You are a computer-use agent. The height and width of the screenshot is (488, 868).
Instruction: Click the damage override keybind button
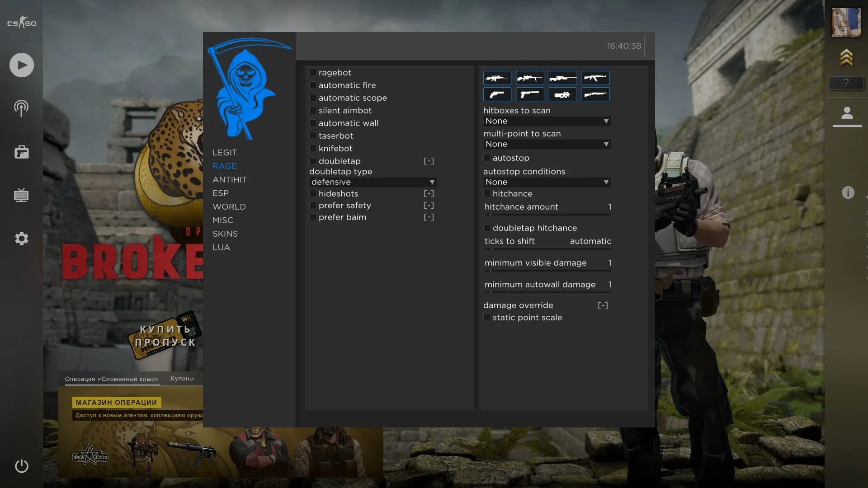(x=603, y=305)
